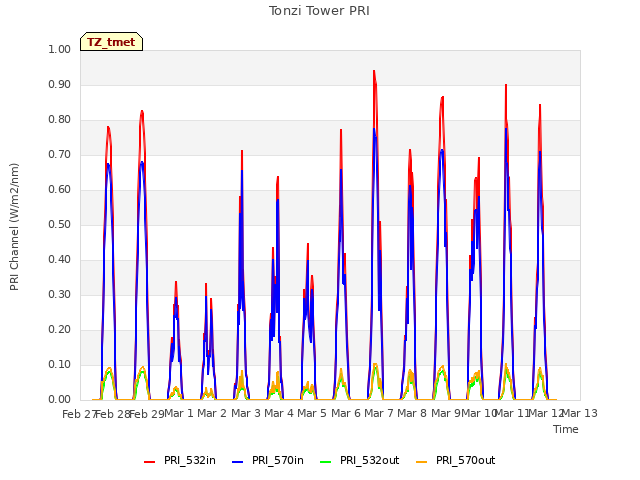Click the 1.00 y-axis tick label
The image size is (640, 480).
pyautogui.click(x=60, y=49)
